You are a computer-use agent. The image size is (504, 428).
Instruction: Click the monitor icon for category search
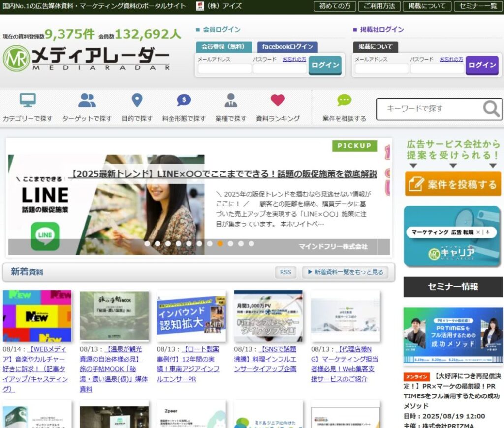coord(28,100)
